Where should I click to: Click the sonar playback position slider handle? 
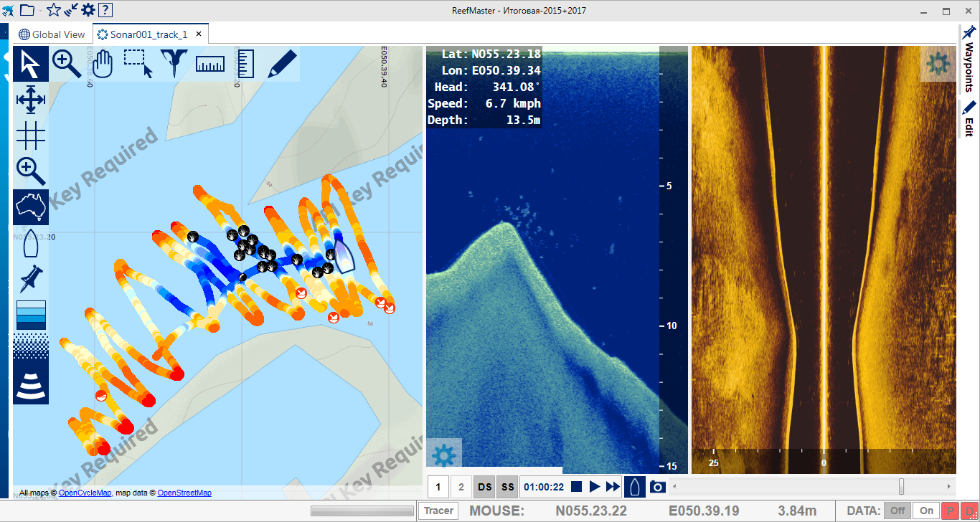tap(901, 487)
